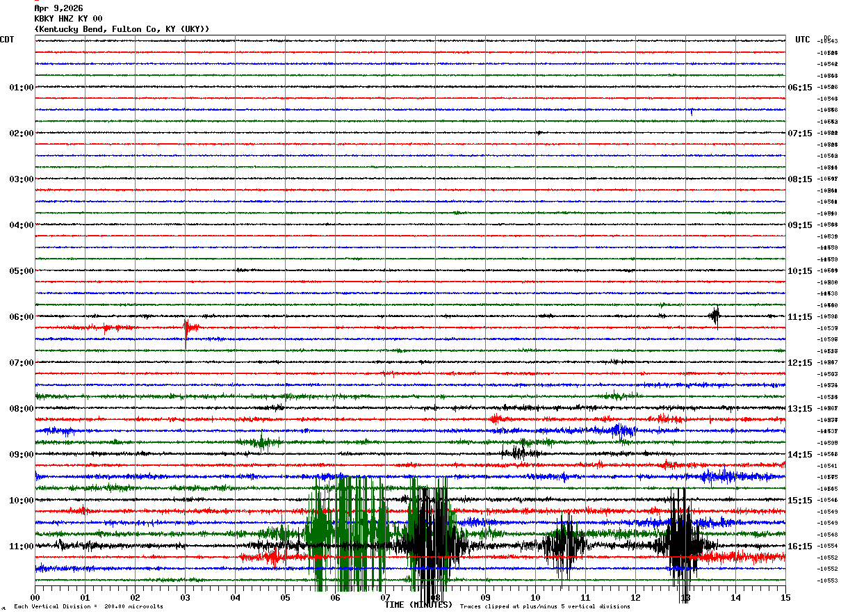The image size is (841, 616).
Task: Click the "Each Vertical Division = 200.00 microvolts" note
Action: (x=88, y=607)
